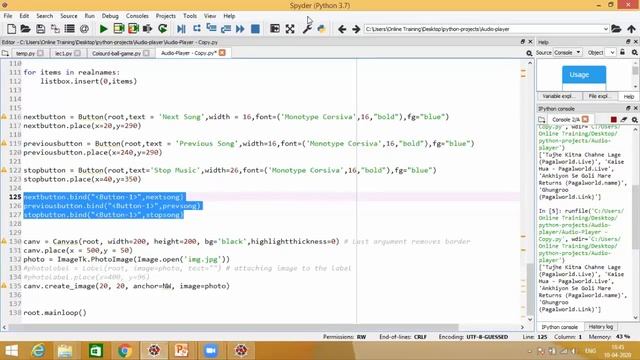640x360 pixels.
Task: Open the Zoom app in taskbar
Action: click(211, 351)
